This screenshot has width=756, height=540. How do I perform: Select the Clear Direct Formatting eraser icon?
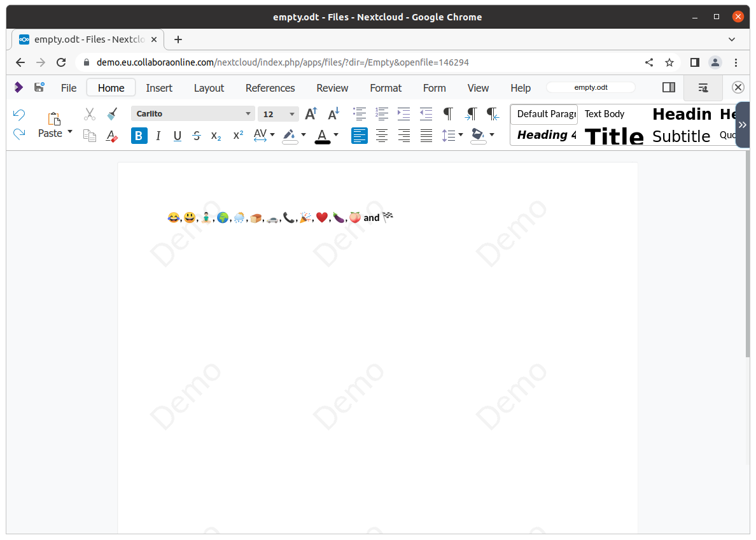click(x=111, y=136)
